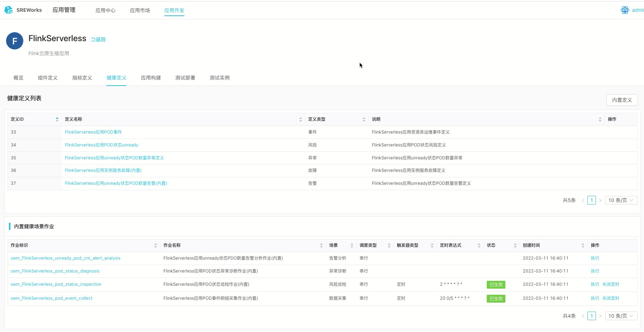644x332 pixels.
Task: Switch to 组件定义 tab
Action: coord(48,78)
